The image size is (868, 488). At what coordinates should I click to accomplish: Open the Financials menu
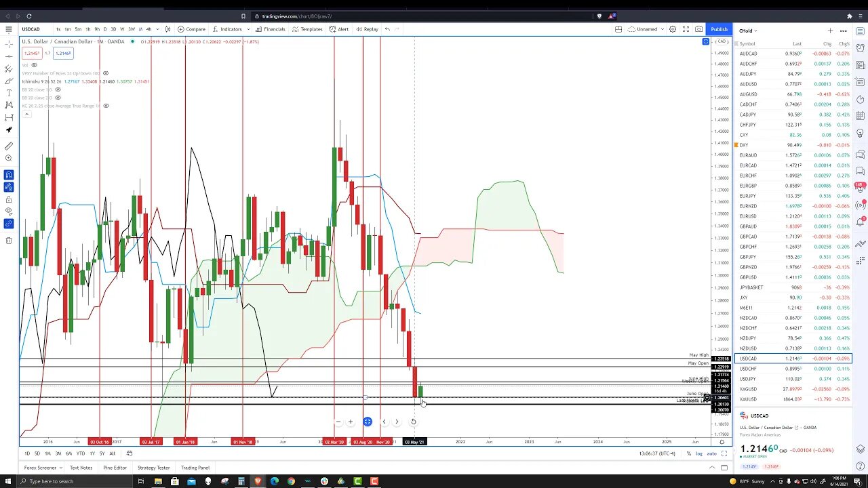coord(271,29)
